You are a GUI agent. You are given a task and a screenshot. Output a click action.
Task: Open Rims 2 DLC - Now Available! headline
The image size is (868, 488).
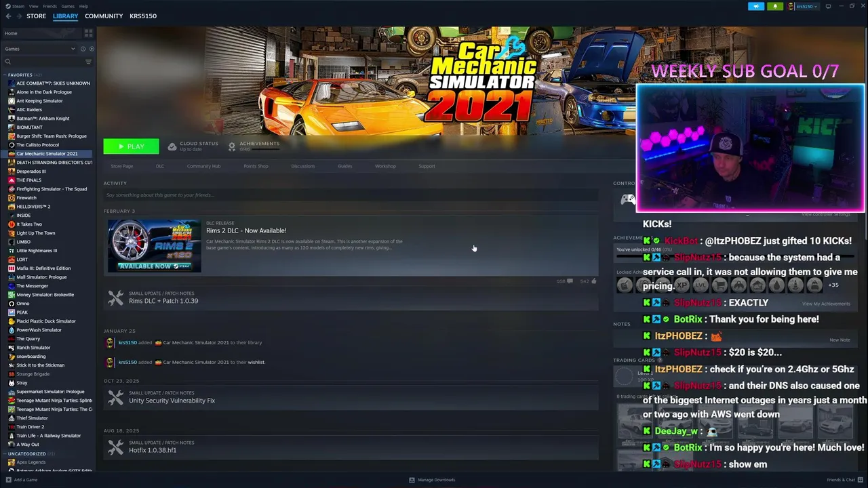click(246, 230)
